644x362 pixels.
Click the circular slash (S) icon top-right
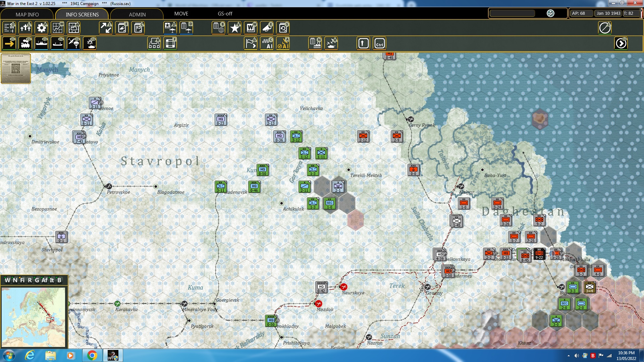click(x=605, y=28)
